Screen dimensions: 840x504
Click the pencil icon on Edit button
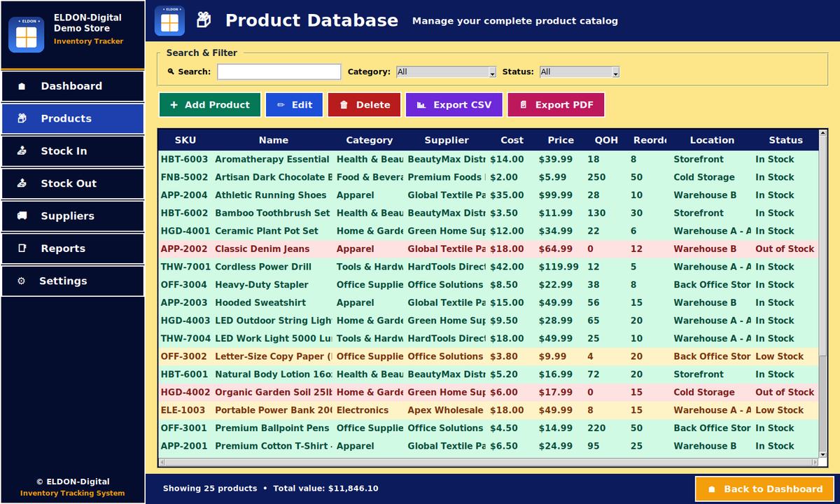(281, 105)
